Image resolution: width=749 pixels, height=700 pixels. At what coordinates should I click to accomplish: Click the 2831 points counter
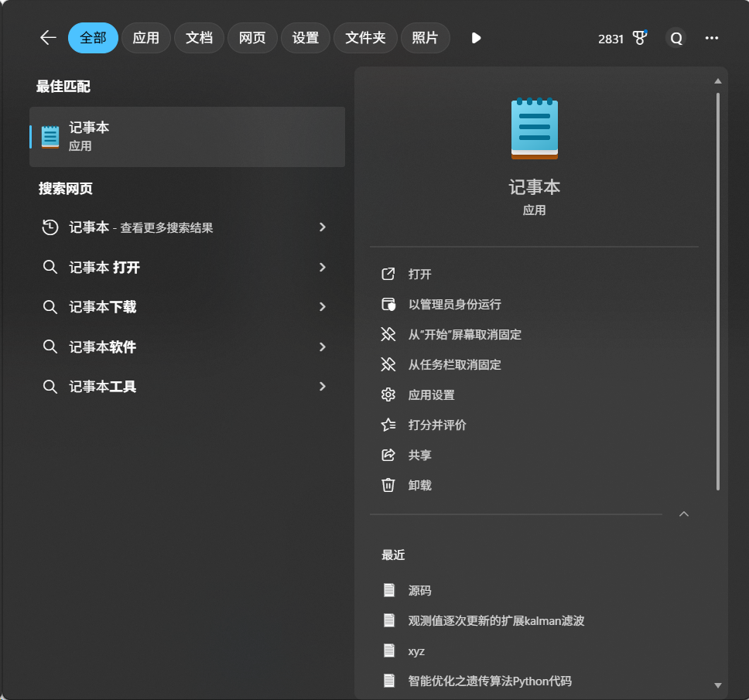611,39
